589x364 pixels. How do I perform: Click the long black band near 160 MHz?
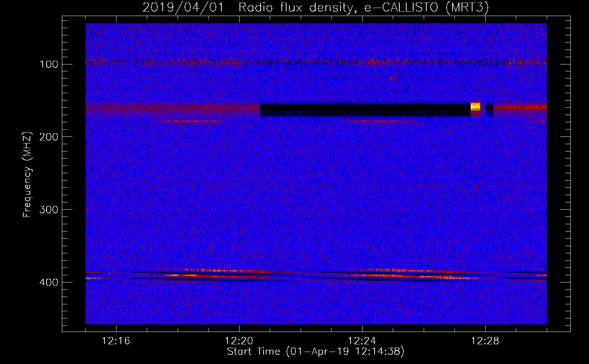[365, 110]
